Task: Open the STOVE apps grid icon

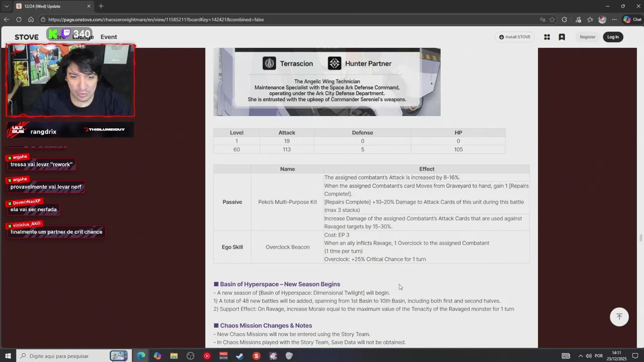Action: coord(547,37)
